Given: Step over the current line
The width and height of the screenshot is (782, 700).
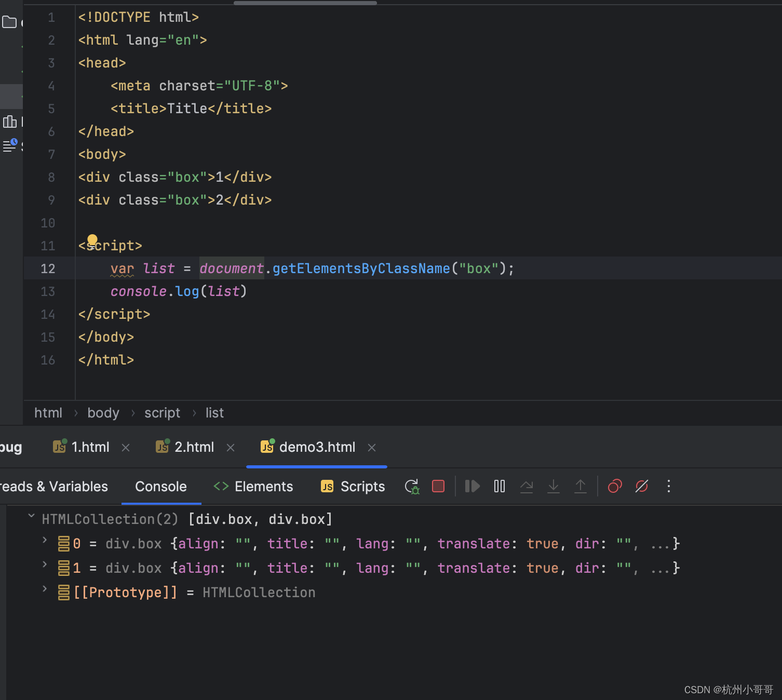Looking at the screenshot, I should coord(527,486).
